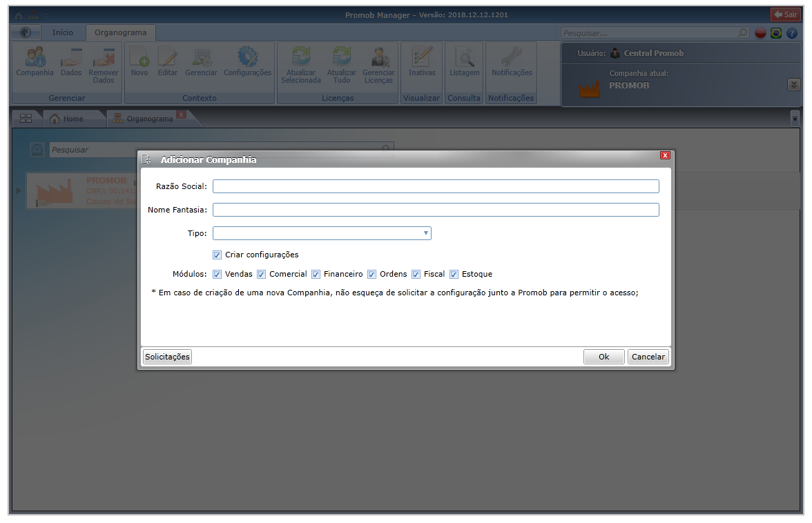Screen dimensions: 812x523
Task: Create a new item with Novo
Action: [139, 61]
